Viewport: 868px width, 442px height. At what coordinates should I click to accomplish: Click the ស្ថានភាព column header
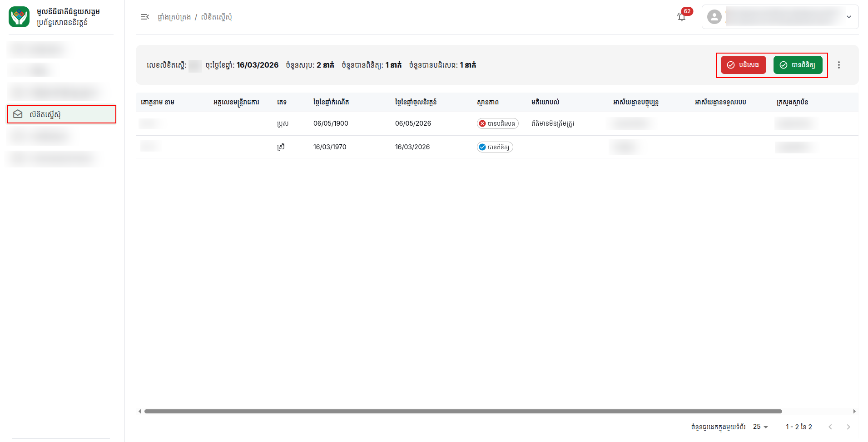tap(488, 102)
